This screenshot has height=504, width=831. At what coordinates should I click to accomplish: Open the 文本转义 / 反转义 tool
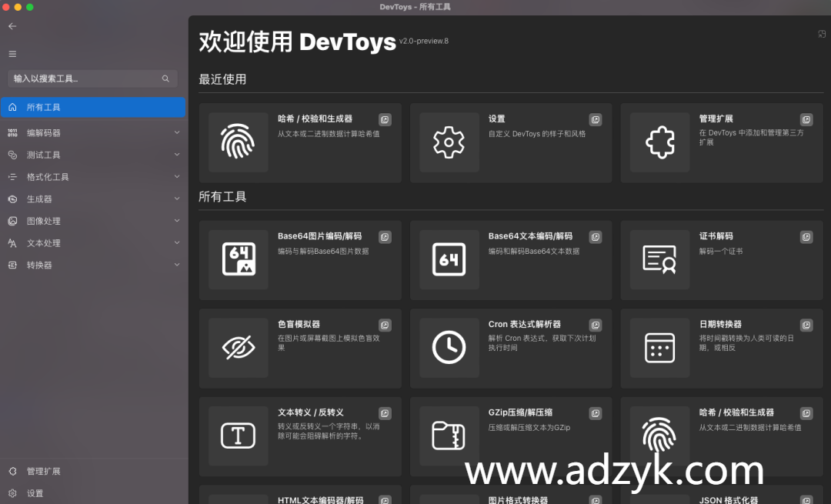tap(300, 436)
